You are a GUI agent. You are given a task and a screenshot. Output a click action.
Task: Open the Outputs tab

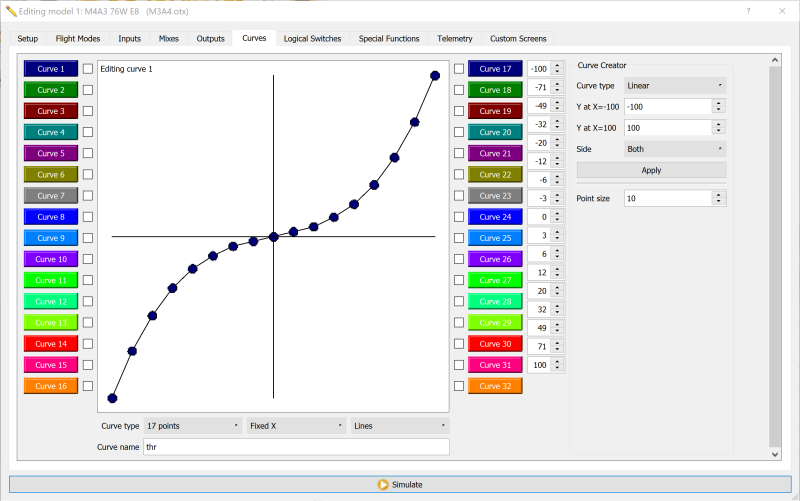click(x=211, y=38)
